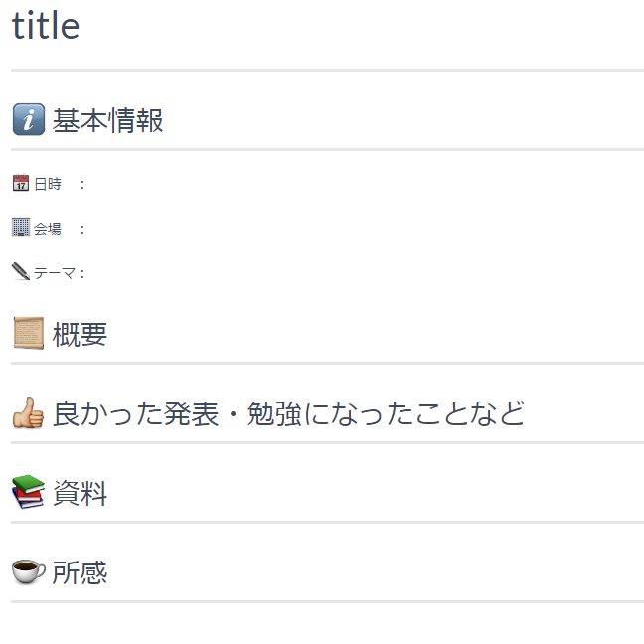Screen dimensions: 644x644
Task: Click the scroll emoji beside 概要
Action: click(x=29, y=333)
